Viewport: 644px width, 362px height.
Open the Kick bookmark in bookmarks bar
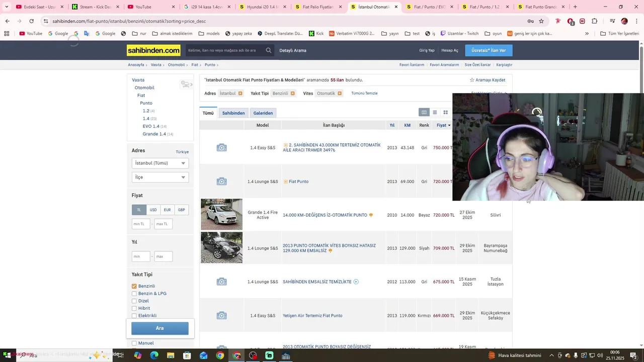316,34
